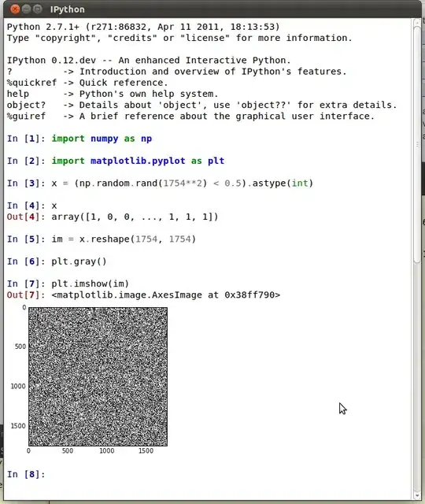
Task: Click the '? -> Introduction and overview' line
Action: [176, 72]
